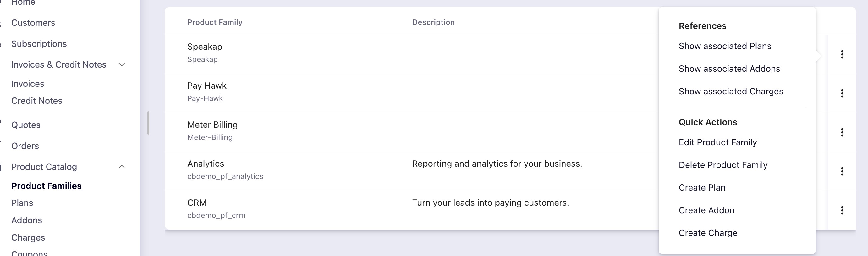Image resolution: width=868 pixels, height=256 pixels.
Task: Click Create Addon in the menu
Action: click(x=706, y=210)
